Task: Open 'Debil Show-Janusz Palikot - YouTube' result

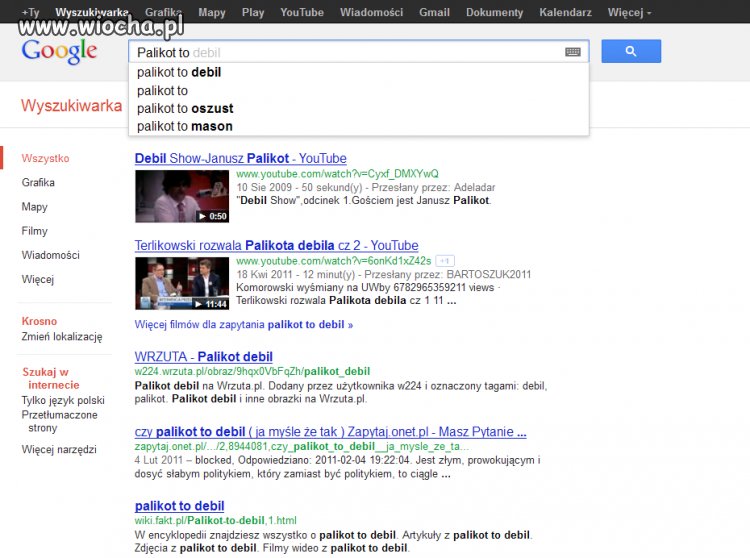Action: coord(241,158)
